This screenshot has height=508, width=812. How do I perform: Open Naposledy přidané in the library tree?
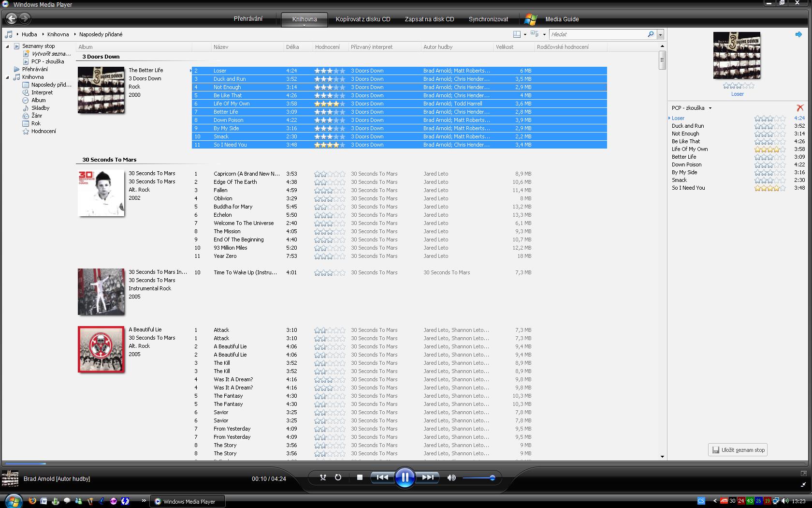click(51, 85)
